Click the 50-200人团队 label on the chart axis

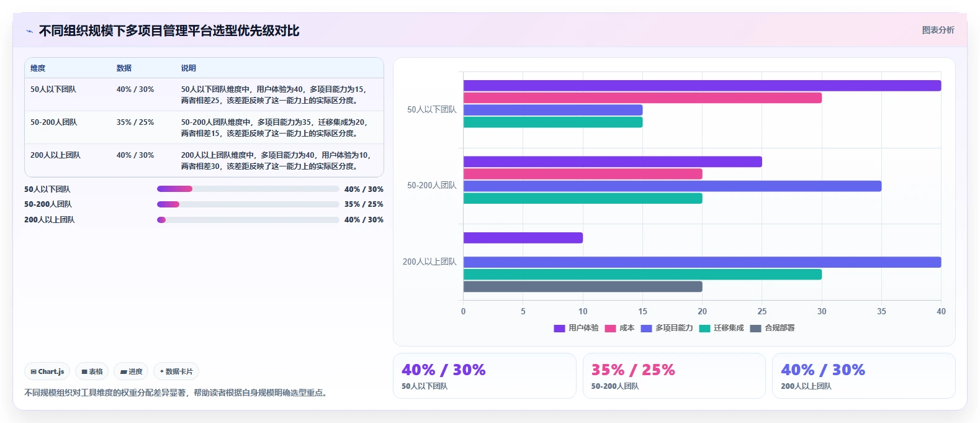(431, 186)
